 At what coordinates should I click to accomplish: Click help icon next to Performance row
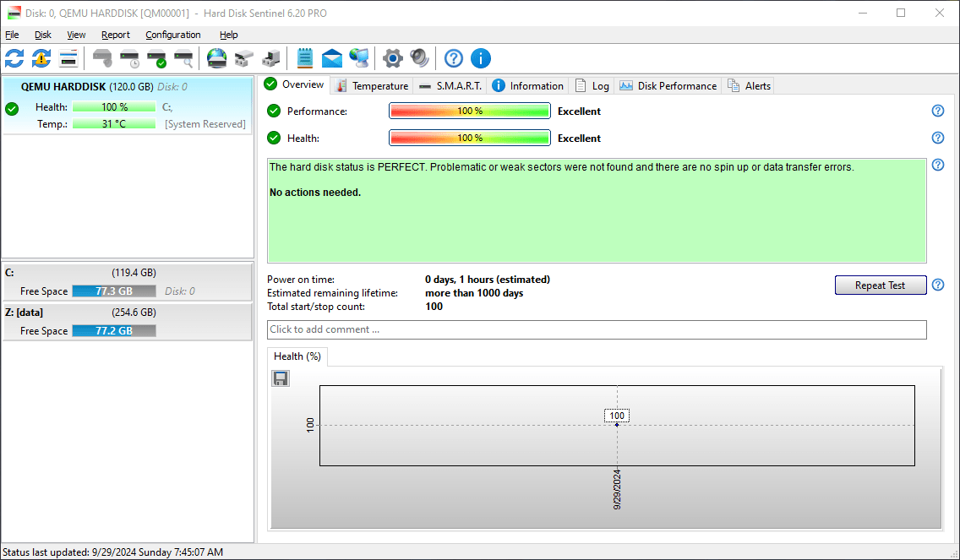[x=937, y=111]
